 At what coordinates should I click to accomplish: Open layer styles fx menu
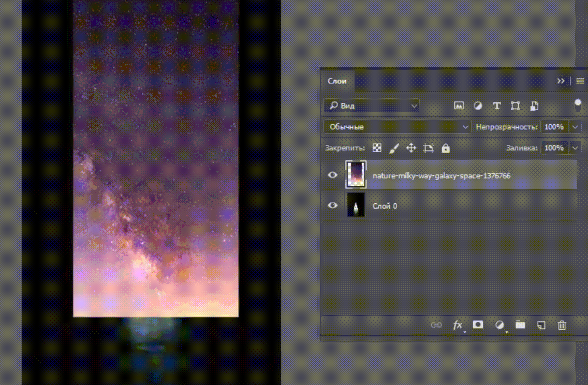click(458, 324)
